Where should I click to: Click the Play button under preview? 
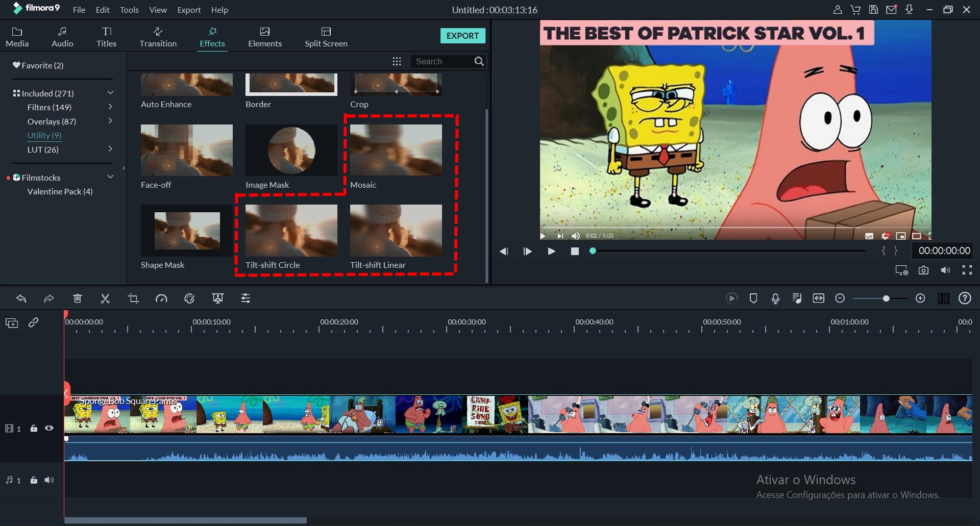551,252
